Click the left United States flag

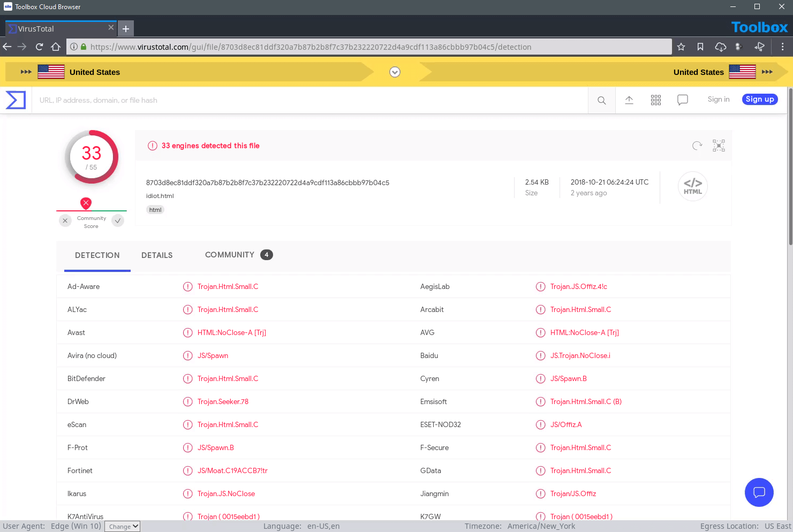coord(51,72)
